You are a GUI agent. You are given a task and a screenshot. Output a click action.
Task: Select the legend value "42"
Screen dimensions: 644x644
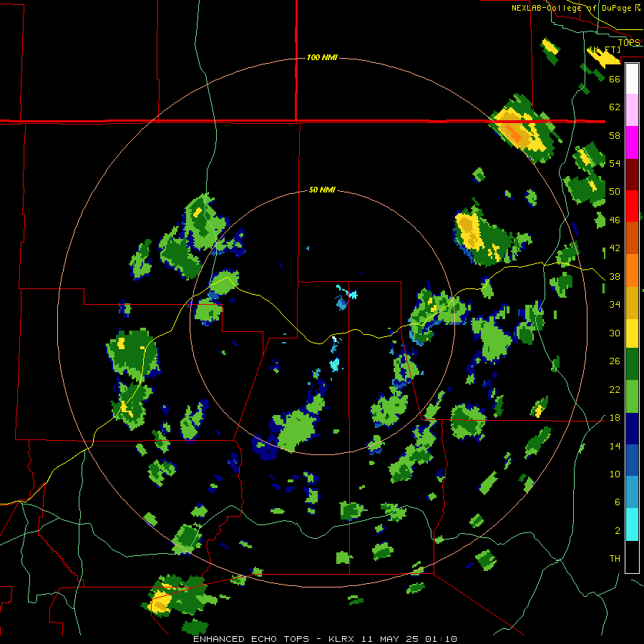tap(615, 248)
